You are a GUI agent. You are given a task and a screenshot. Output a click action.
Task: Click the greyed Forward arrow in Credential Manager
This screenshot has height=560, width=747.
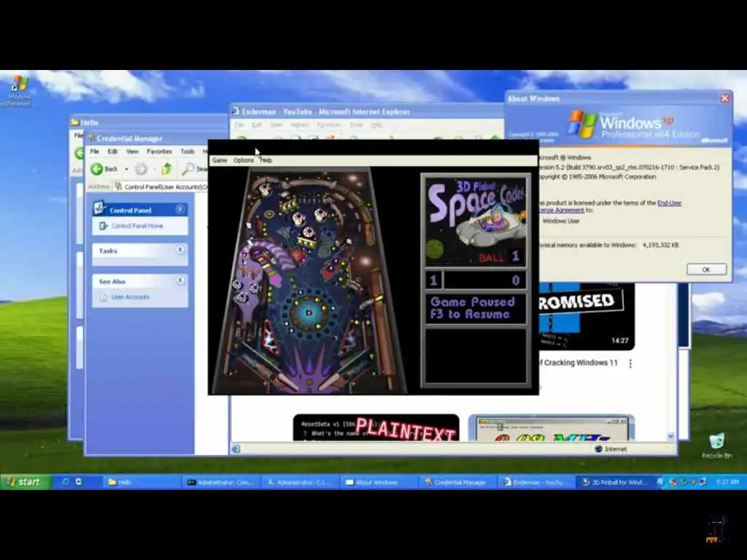[141, 169]
